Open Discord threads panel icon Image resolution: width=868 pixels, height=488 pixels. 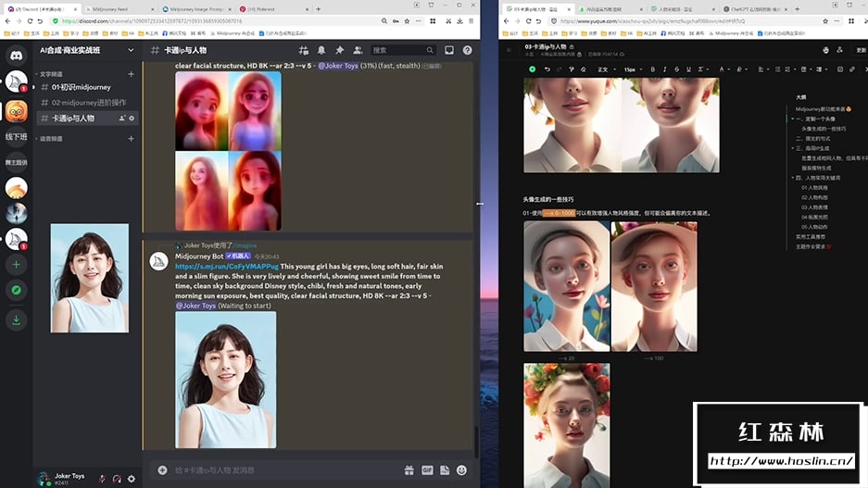pos(304,50)
